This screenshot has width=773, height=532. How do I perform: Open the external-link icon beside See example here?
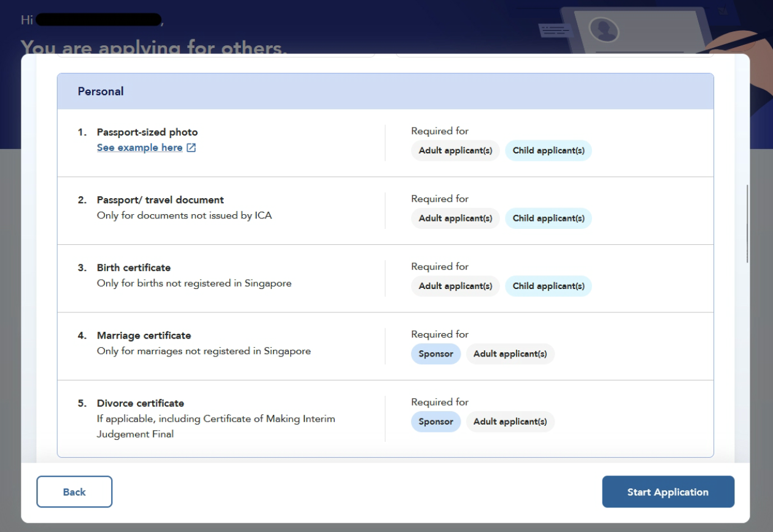191,148
